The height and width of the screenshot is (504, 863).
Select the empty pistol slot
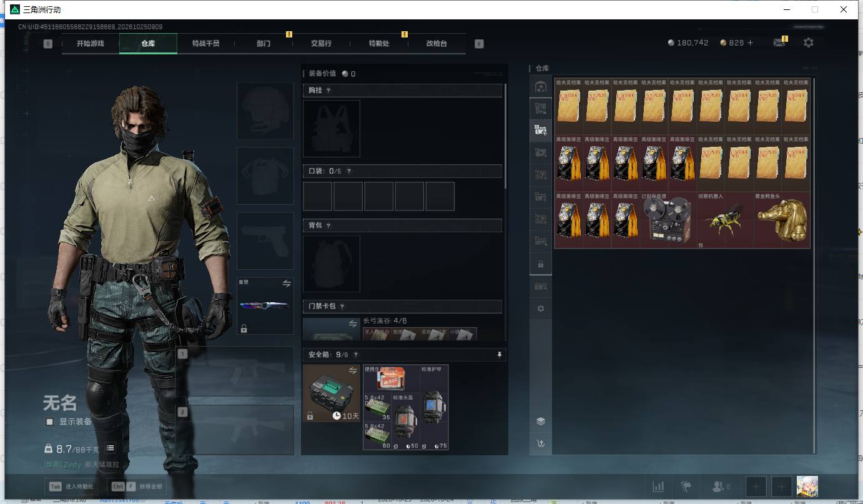(x=265, y=240)
